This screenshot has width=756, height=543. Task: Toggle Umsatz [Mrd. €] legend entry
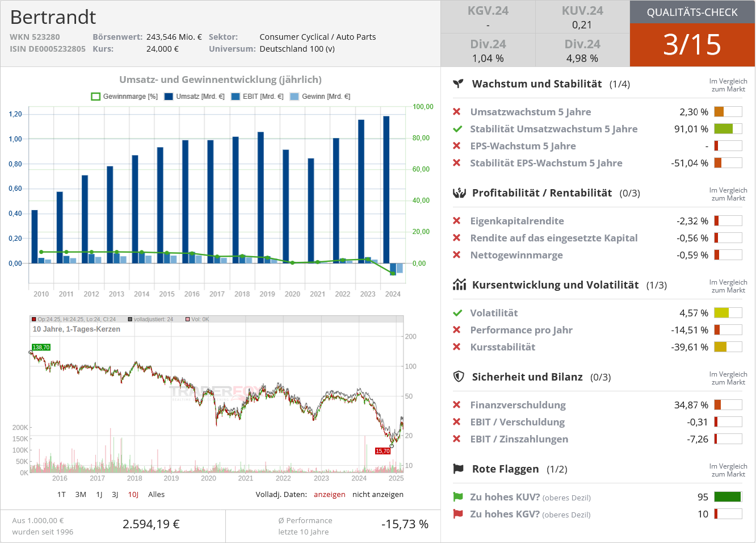coord(195,97)
